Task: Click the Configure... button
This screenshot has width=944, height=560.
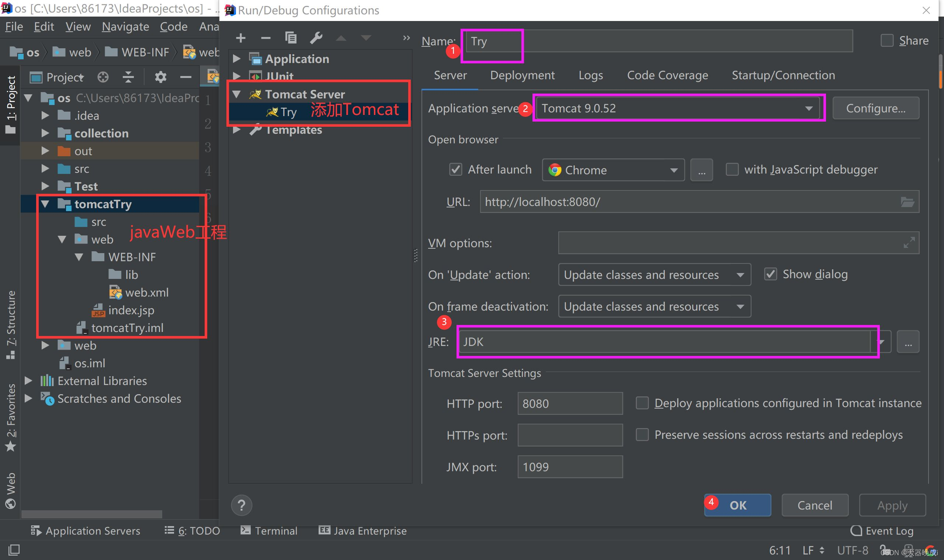Action: click(x=875, y=109)
